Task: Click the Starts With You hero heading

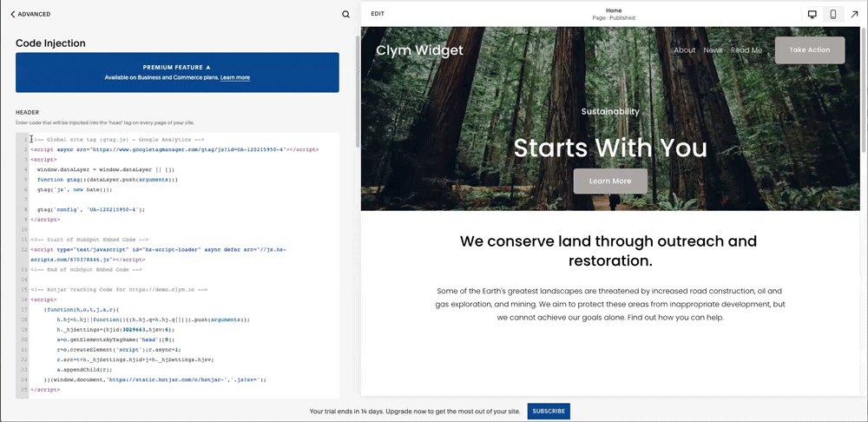Action: 610,148
